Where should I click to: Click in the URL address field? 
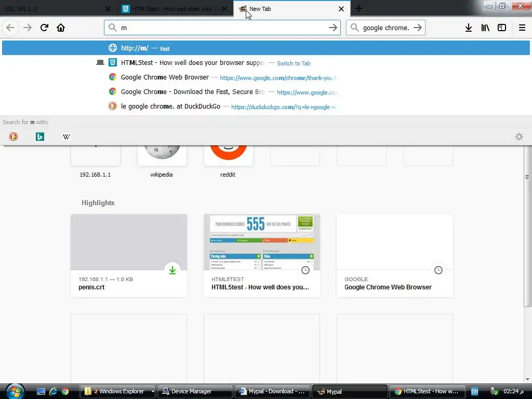(222, 28)
